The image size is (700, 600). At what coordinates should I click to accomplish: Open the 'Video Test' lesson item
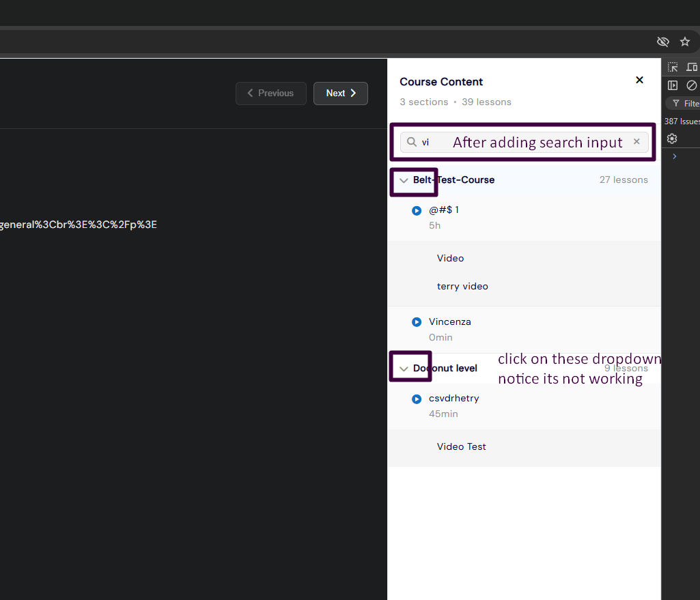coord(461,446)
